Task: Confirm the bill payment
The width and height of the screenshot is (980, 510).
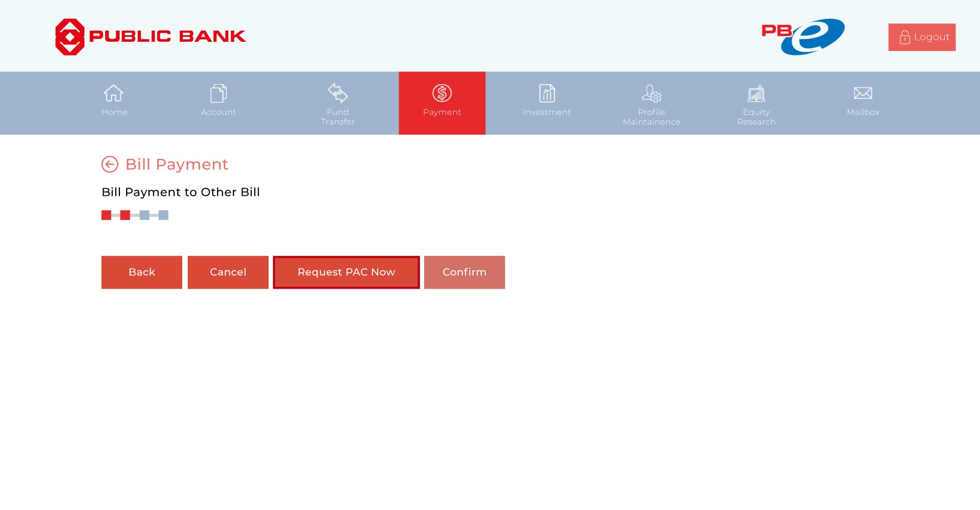Action: click(464, 272)
